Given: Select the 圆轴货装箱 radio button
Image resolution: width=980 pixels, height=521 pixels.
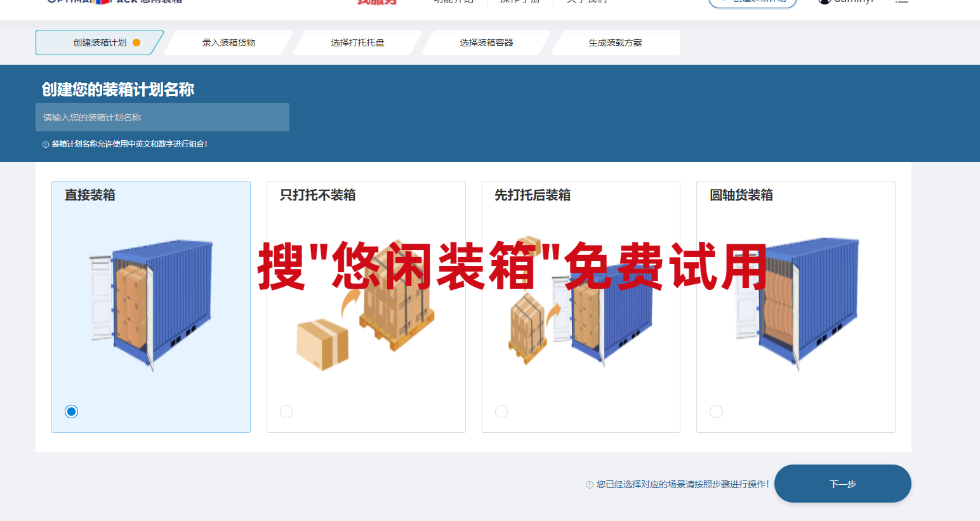Looking at the screenshot, I should tap(716, 411).
